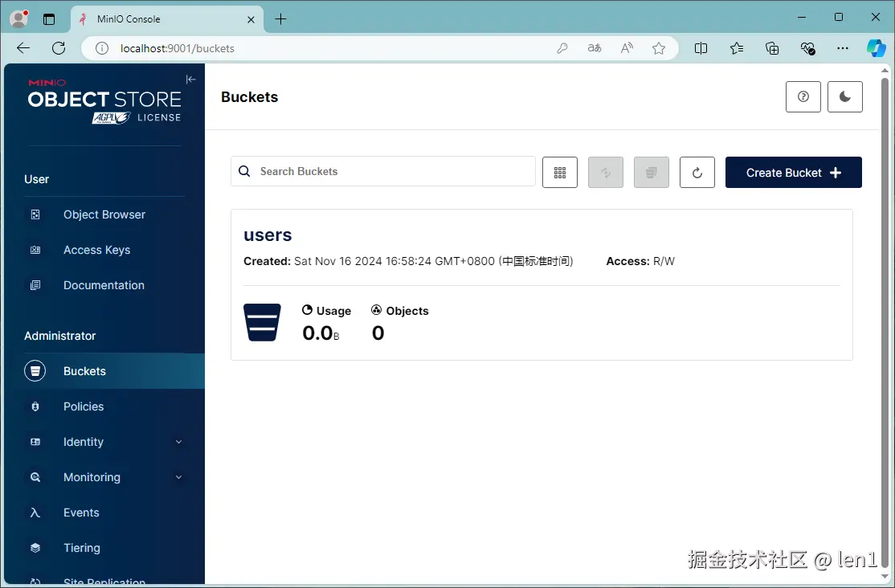Image resolution: width=895 pixels, height=588 pixels.
Task: Click the Monitoring magnifier icon
Action: pos(35,477)
